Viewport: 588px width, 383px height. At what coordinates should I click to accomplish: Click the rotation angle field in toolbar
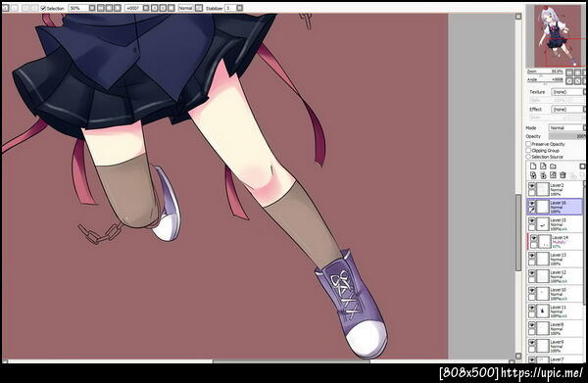tap(133, 8)
